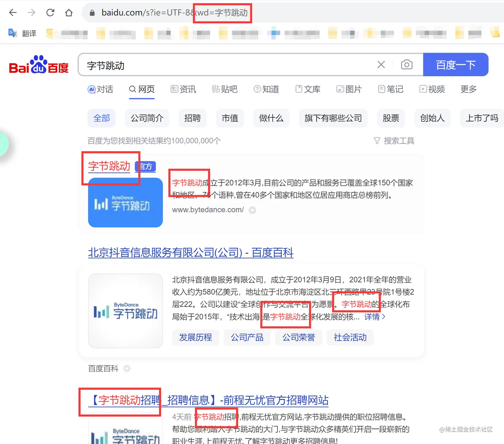Click the address bar URL
This screenshot has width=504, height=444.
175,13
